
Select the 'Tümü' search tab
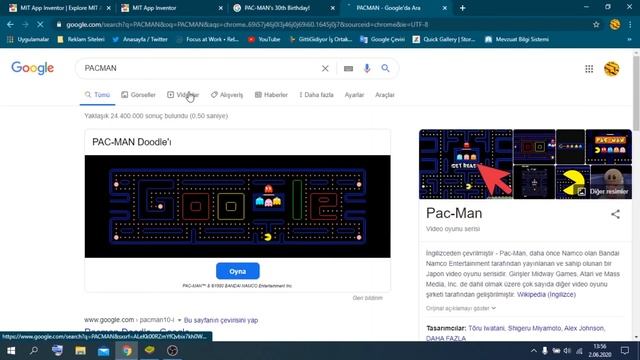[x=98, y=95]
